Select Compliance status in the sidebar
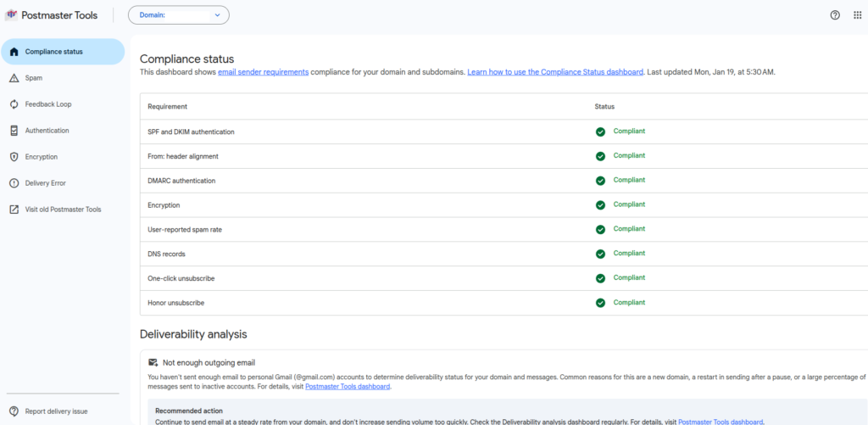The width and height of the screenshot is (868, 425). tap(63, 52)
